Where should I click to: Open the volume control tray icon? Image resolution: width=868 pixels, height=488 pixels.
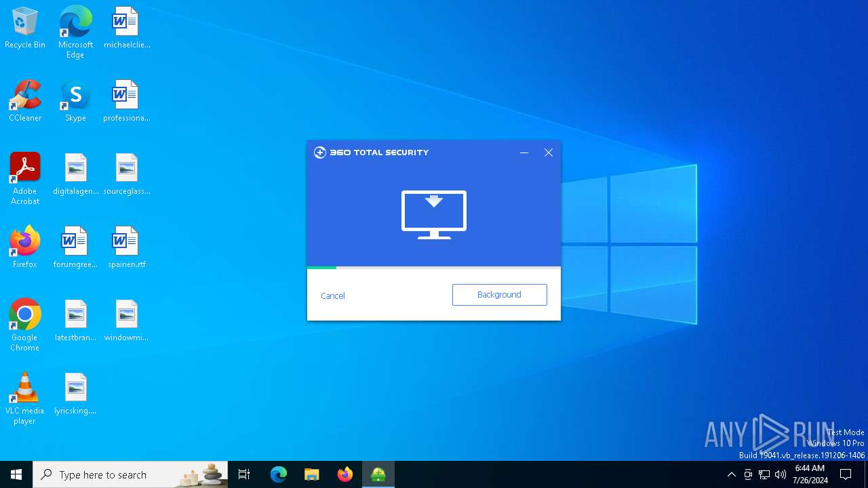point(781,474)
